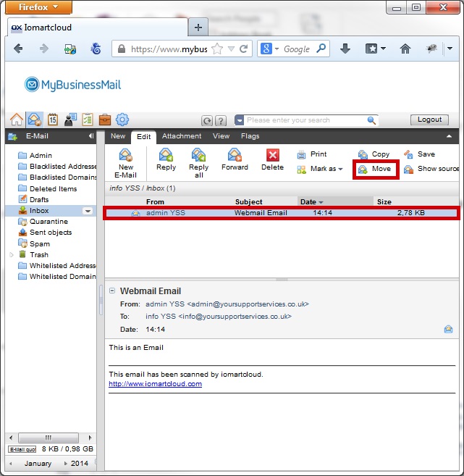This screenshot has width=464, height=476.
Task: Expand the Trash folder tree
Action: pyautogui.click(x=11, y=255)
